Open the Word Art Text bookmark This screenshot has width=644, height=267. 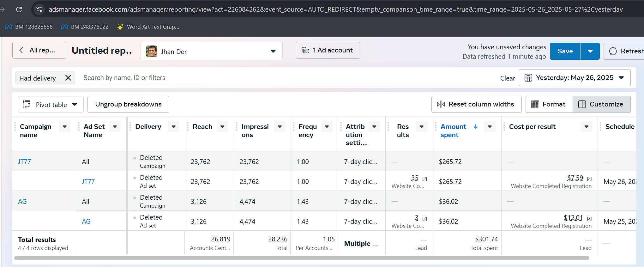tap(148, 27)
